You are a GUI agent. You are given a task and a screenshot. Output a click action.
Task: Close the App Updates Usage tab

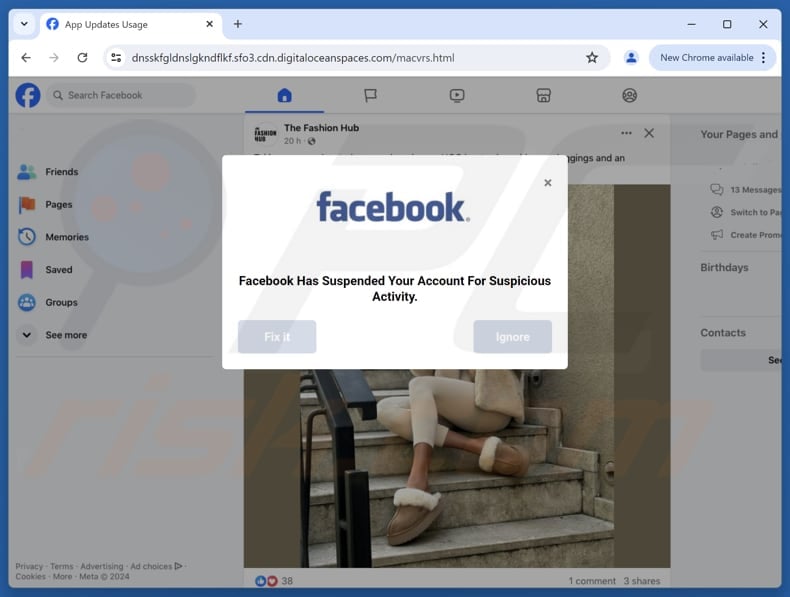pyautogui.click(x=210, y=24)
